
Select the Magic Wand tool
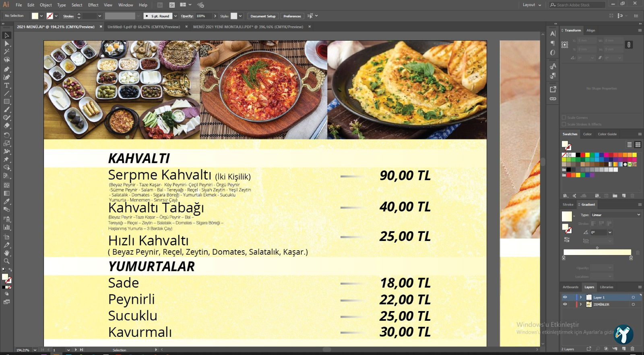(x=6, y=52)
